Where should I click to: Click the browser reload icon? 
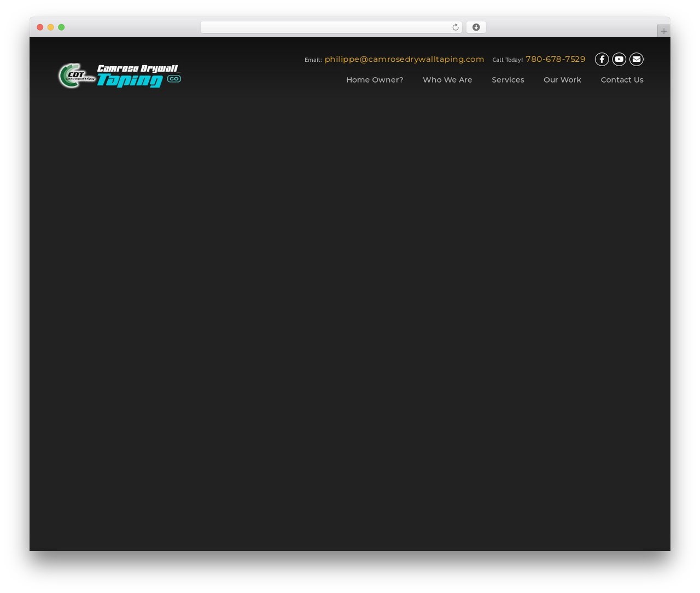point(455,27)
